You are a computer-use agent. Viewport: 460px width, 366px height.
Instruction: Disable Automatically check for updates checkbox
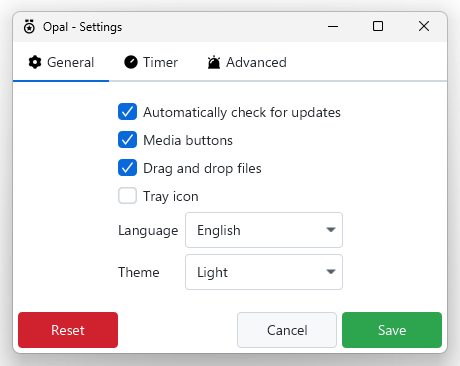127,112
